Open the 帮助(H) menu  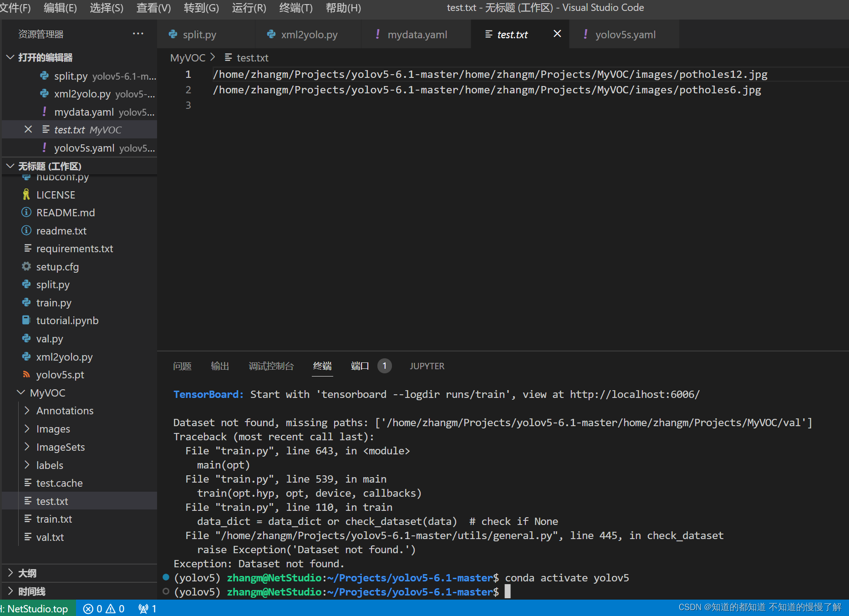pos(343,8)
